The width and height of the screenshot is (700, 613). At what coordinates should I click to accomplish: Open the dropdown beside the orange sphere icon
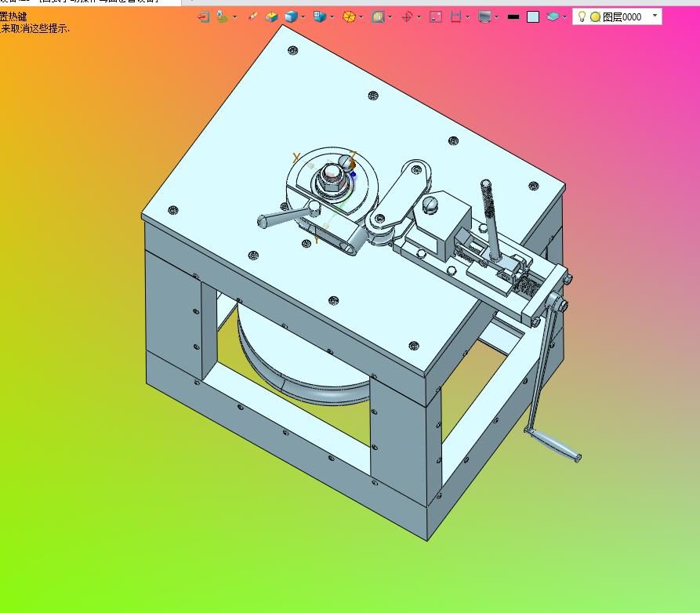(361, 17)
